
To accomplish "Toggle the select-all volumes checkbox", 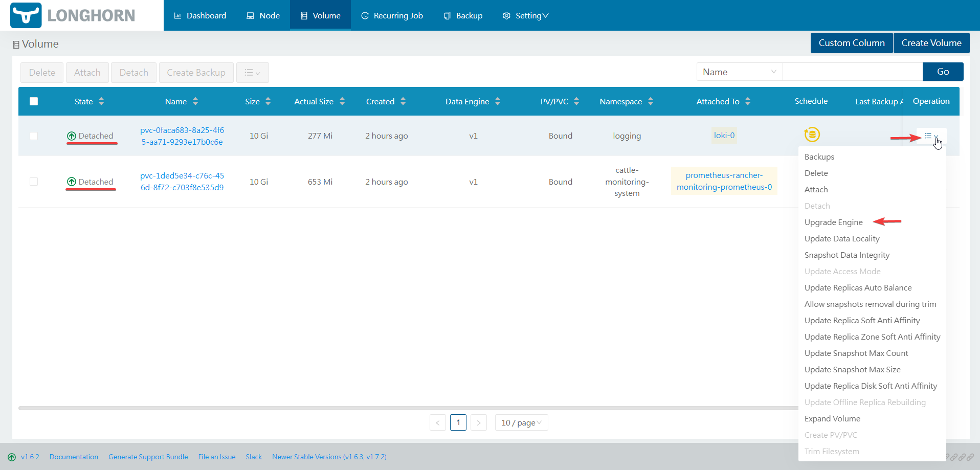I will point(34,101).
